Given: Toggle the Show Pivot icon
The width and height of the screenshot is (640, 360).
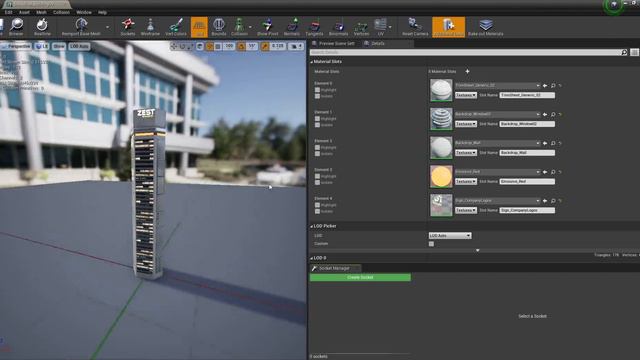Looking at the screenshot, I should coord(267,27).
